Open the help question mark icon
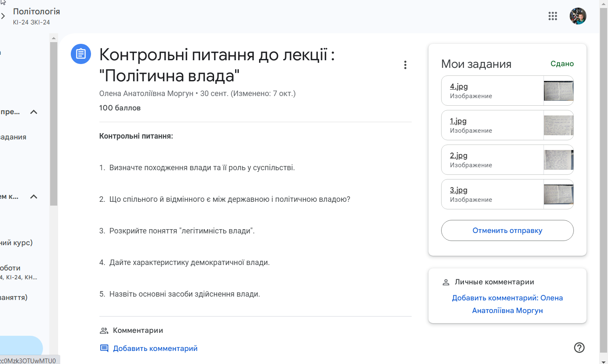Image resolution: width=608 pixels, height=364 pixels. point(579,347)
